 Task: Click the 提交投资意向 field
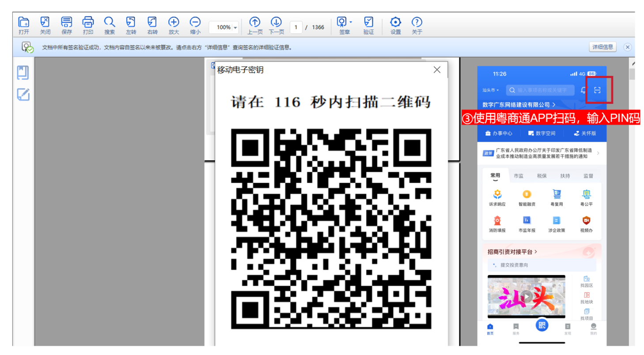pos(542,265)
